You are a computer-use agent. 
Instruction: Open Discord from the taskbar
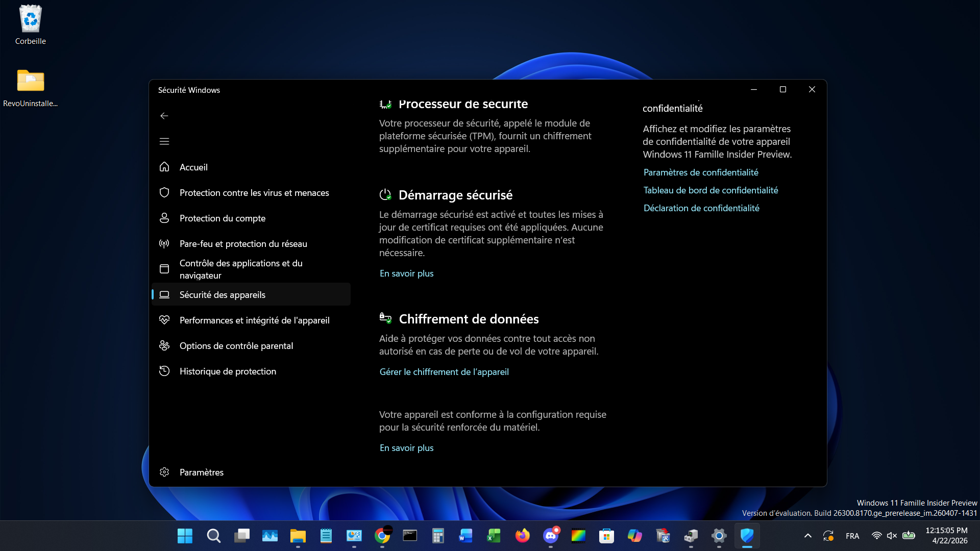551,536
